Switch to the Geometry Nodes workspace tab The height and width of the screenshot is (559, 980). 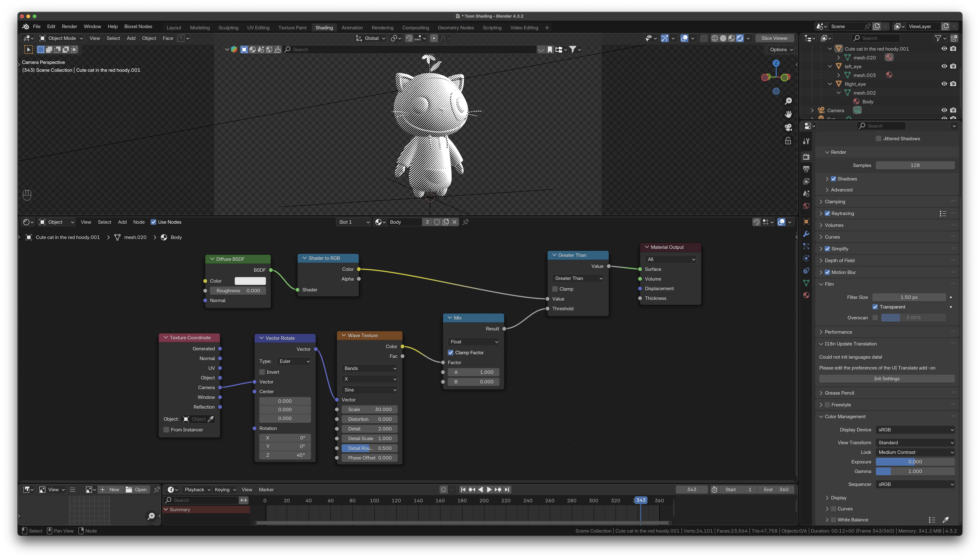pyautogui.click(x=456, y=28)
